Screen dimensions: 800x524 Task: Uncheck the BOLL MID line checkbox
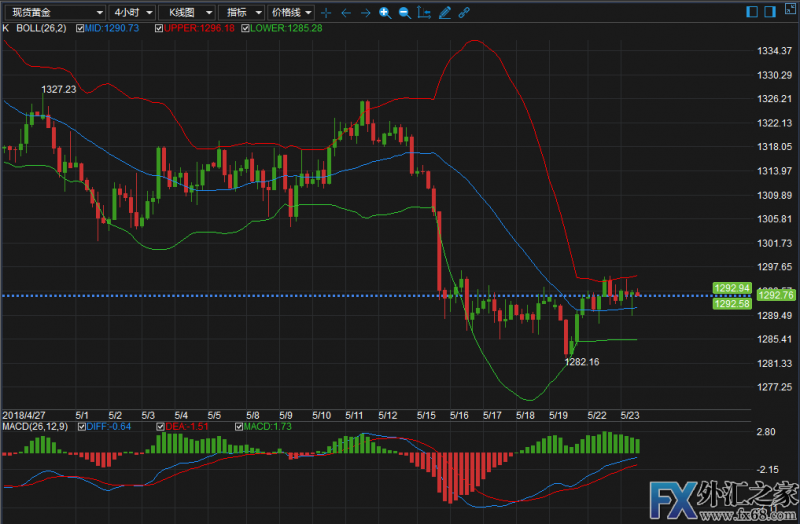(78, 29)
